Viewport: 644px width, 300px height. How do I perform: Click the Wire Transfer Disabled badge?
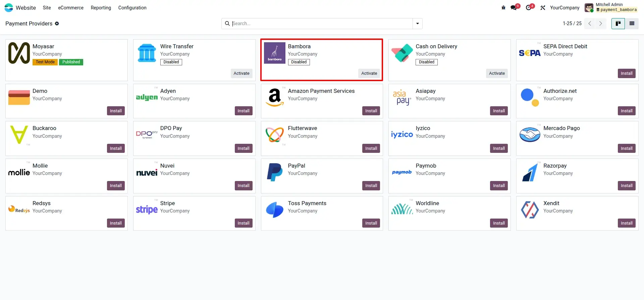coord(171,62)
